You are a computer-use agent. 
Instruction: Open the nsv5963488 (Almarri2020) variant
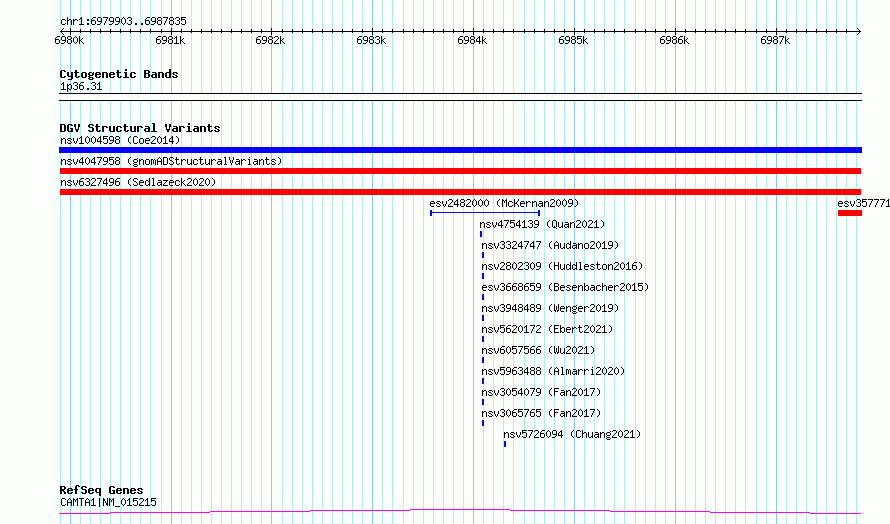[x=553, y=371]
